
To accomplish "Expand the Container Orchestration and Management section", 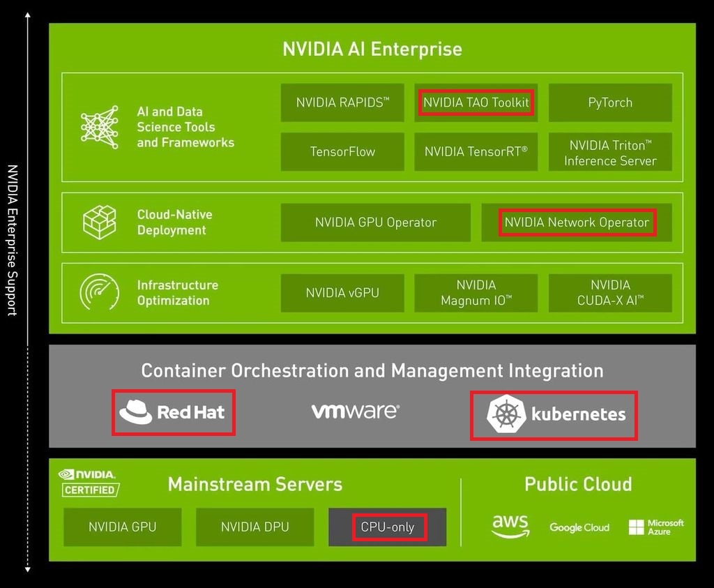I will [x=372, y=371].
